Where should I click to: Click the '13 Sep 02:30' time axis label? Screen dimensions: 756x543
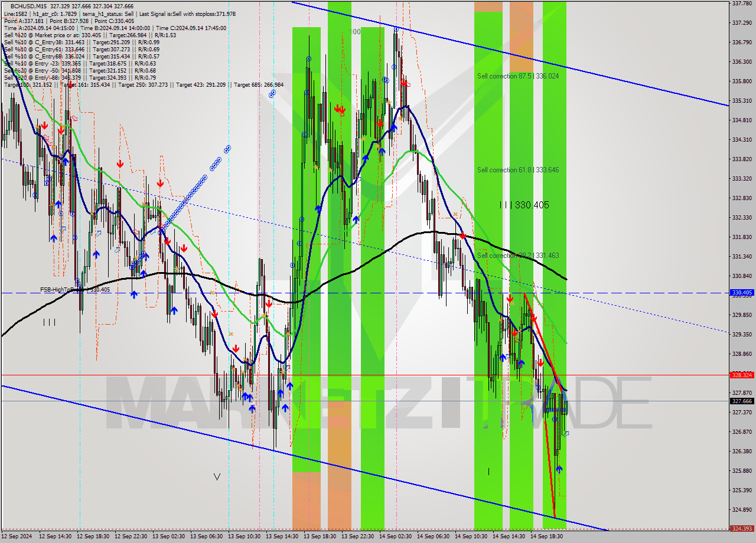point(169,537)
